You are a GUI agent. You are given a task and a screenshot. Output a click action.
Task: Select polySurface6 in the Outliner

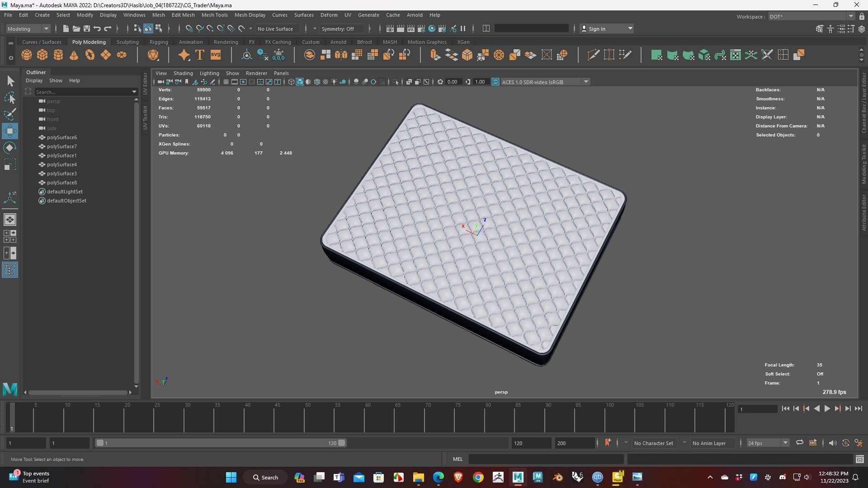62,137
